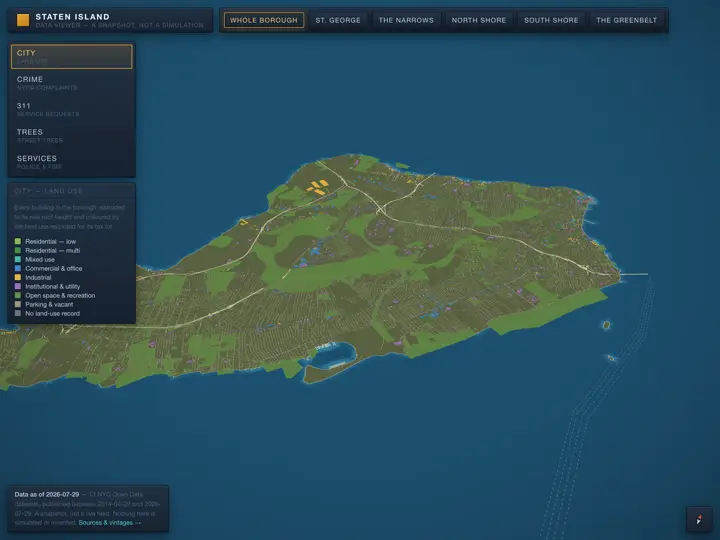
Task: Select the South Shore tab
Action: tap(551, 20)
